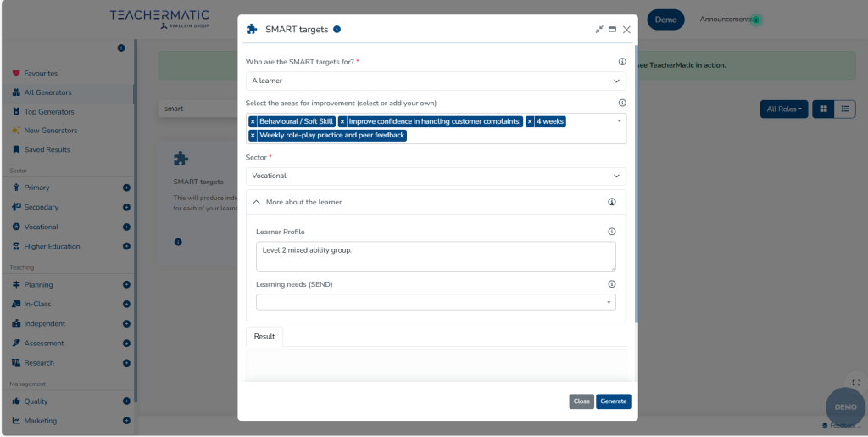
Task: Click the info icon on the SMART targets card
Action: (178, 242)
